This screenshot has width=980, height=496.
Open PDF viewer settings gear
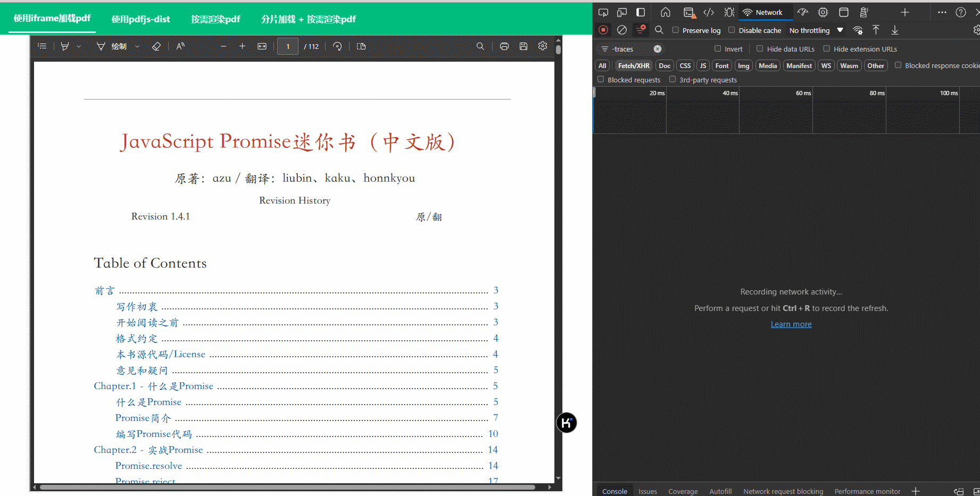tap(543, 46)
